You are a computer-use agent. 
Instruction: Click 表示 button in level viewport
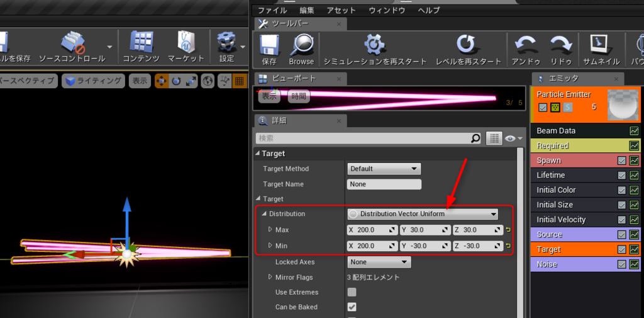point(140,81)
